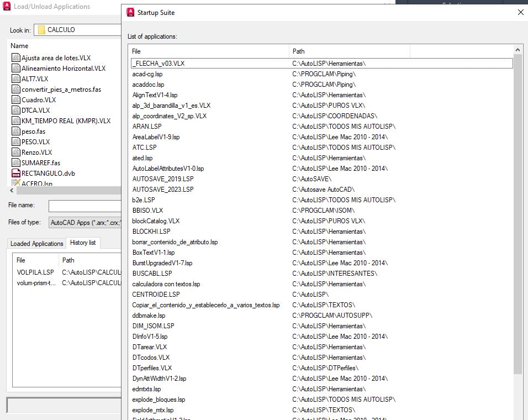Click the File name input field

click(x=85, y=206)
